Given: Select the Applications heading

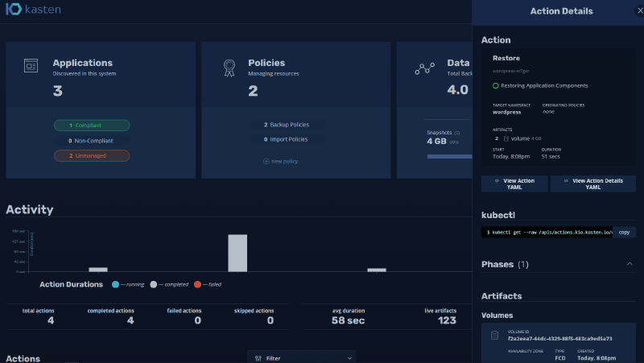Looking at the screenshot, I should pyautogui.click(x=83, y=63).
